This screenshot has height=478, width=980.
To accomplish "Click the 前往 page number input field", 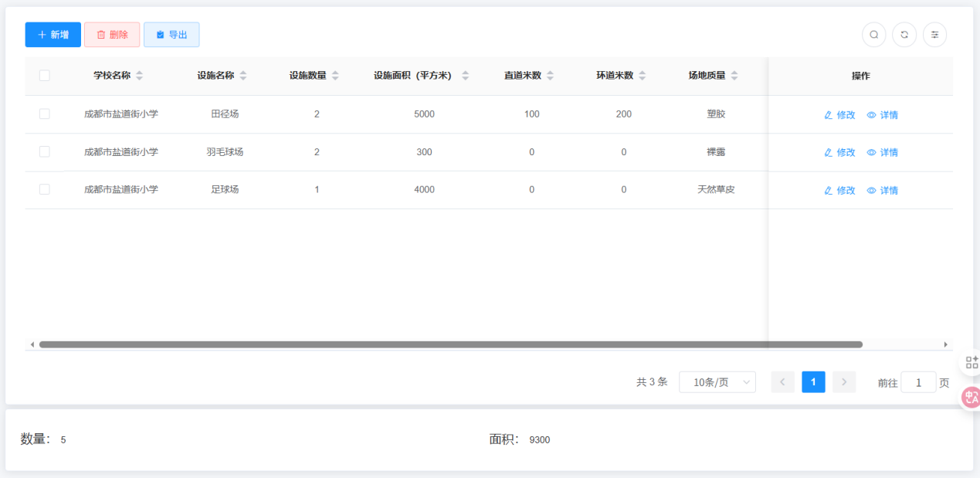I will [918, 382].
